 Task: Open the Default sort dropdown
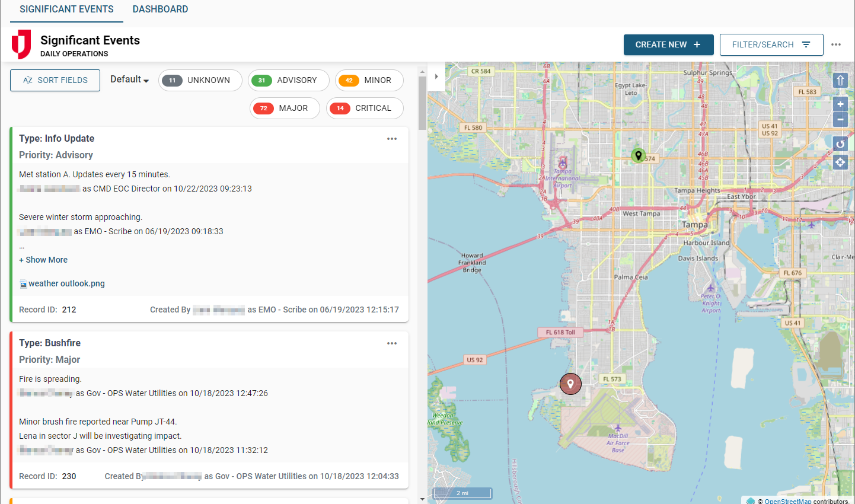129,79
